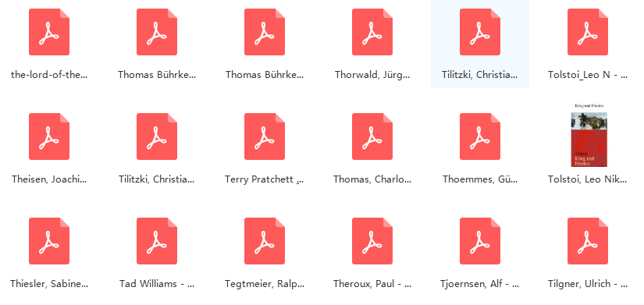Select the Tjoernsen, Alf PDF icon
Screen dimensions: 644x305
coord(480,241)
